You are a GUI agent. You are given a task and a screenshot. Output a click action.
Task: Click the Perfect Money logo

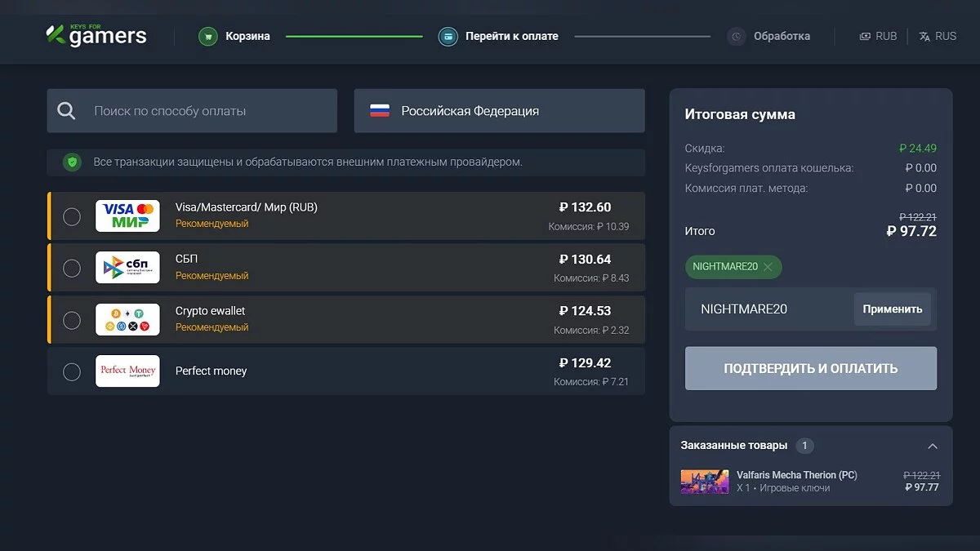[x=127, y=371]
